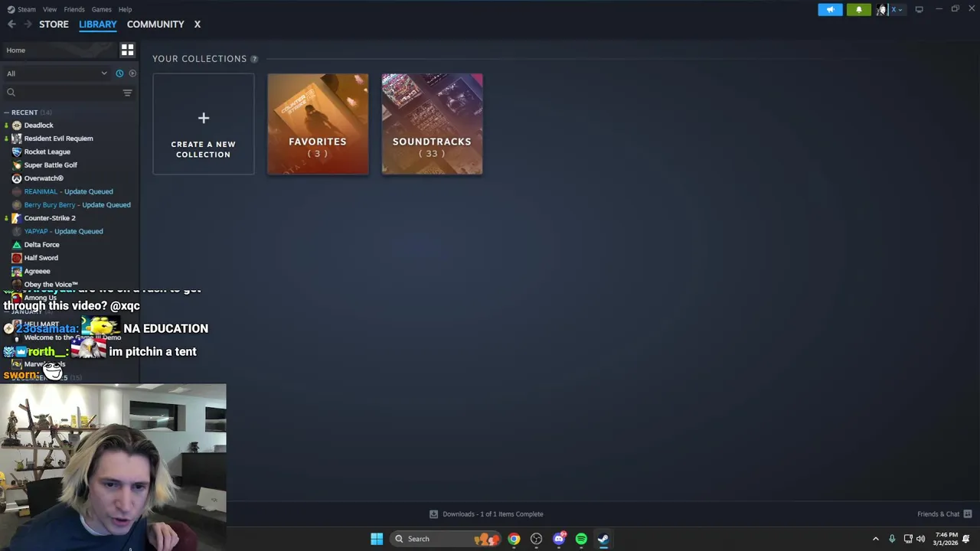Open the Friends menu

pyautogui.click(x=74, y=9)
